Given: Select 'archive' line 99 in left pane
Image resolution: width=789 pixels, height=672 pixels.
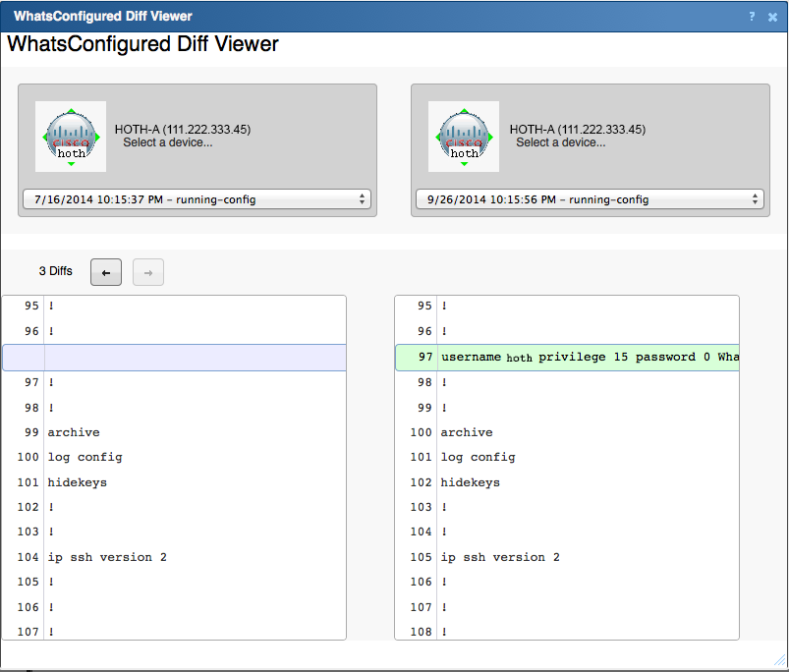Looking at the screenshot, I should 74,432.
